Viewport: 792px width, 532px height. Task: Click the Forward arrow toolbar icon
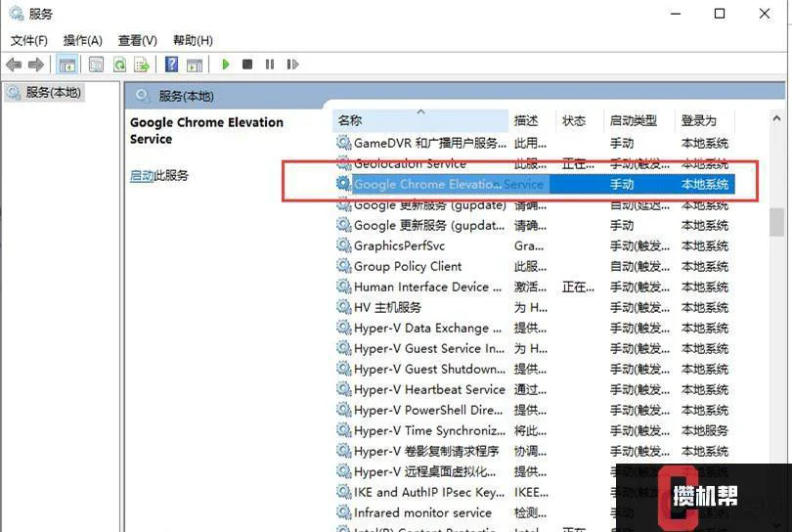[x=36, y=65]
